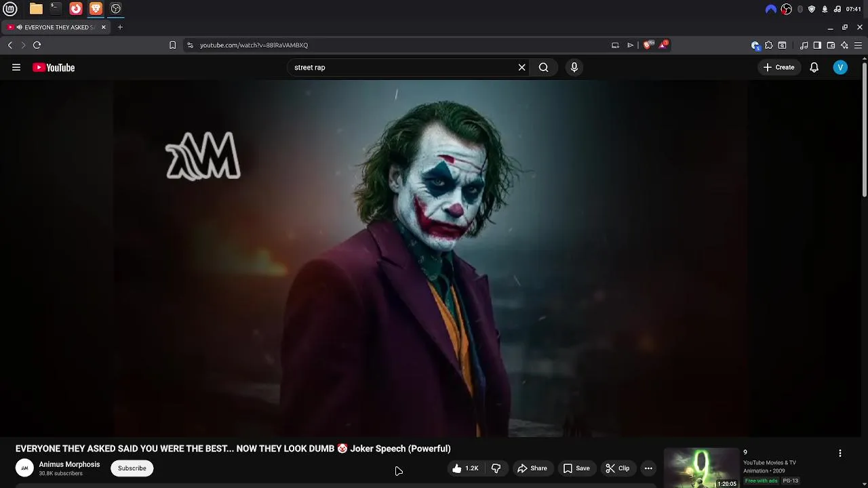This screenshot has height=488, width=868.
Task: Open Brave Shields lion icon
Action: [648, 45]
